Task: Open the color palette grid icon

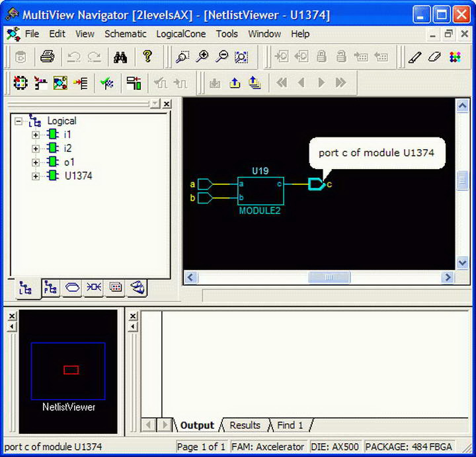Action: [x=455, y=57]
